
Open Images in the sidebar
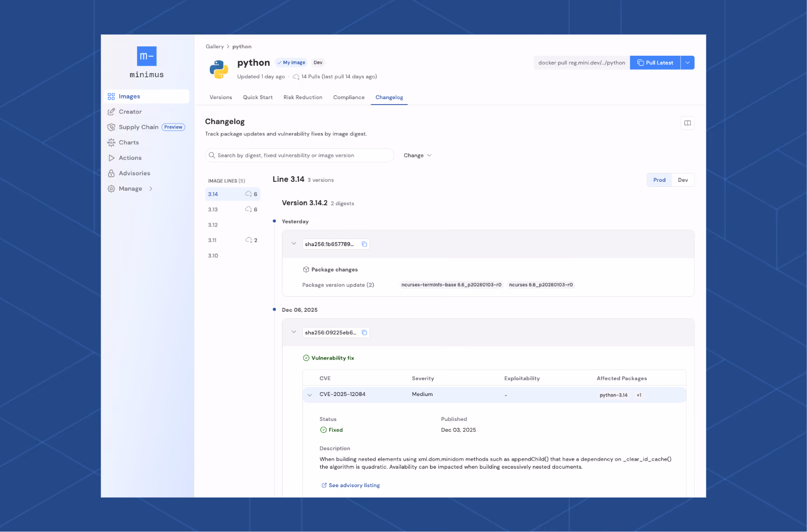(146, 96)
